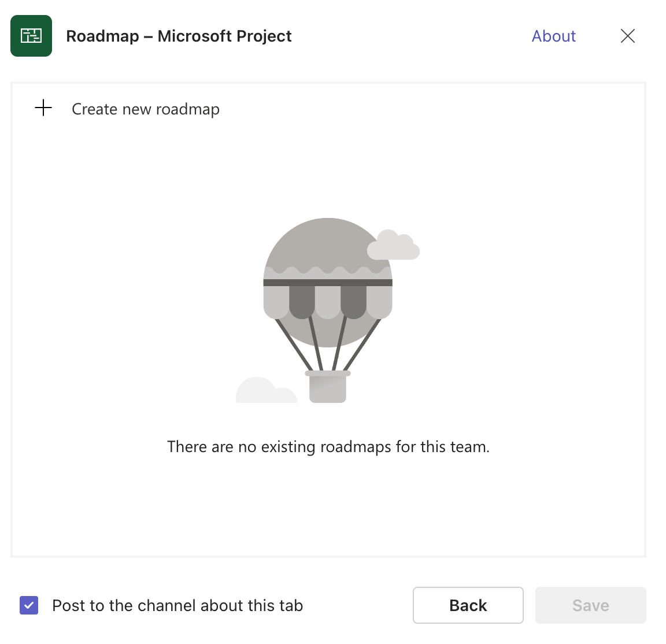Close the Roadmap configuration with the X icon
Image resolution: width=666 pixels, height=644 pixels.
[x=628, y=36]
